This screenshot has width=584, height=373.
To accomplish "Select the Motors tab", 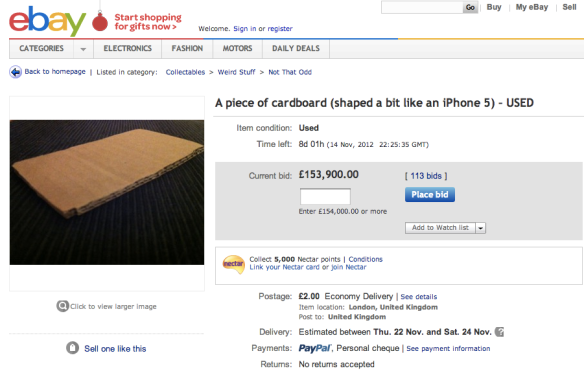I will [237, 49].
